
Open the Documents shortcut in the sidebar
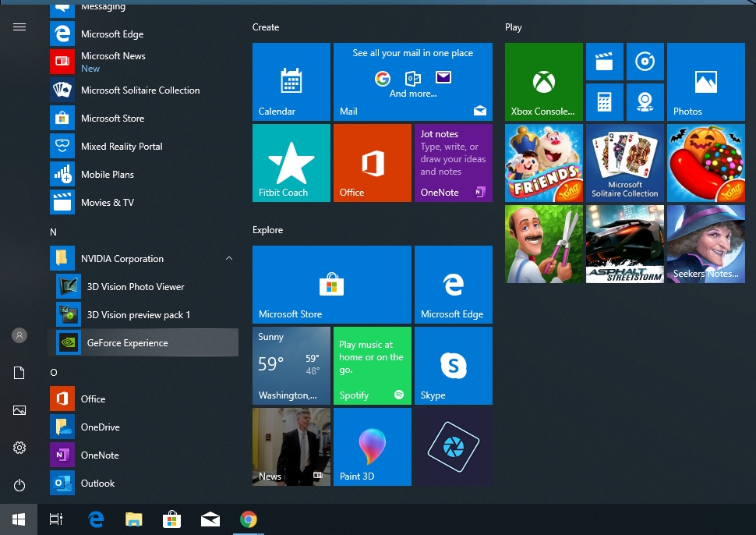19,373
